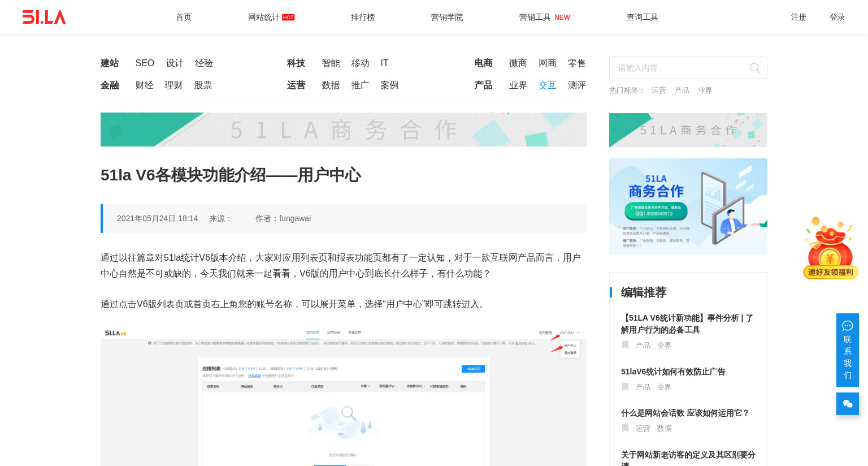Viewport: 868px width, 466px height.
Task: Select the 股票 subcategory
Action: tap(203, 85)
